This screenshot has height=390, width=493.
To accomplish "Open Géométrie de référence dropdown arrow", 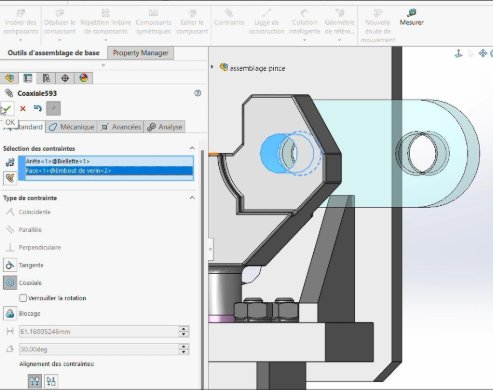I will tap(339, 40).
